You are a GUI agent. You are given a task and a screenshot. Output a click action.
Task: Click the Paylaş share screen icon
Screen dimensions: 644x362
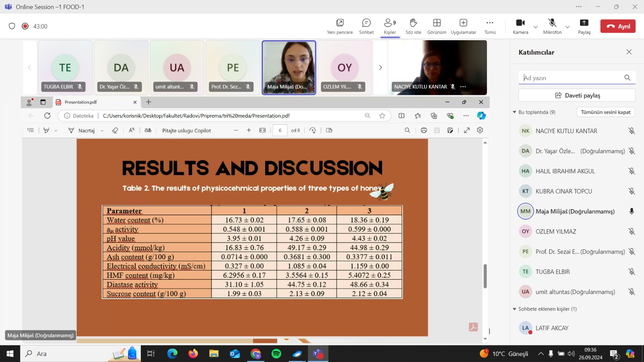[x=584, y=26]
